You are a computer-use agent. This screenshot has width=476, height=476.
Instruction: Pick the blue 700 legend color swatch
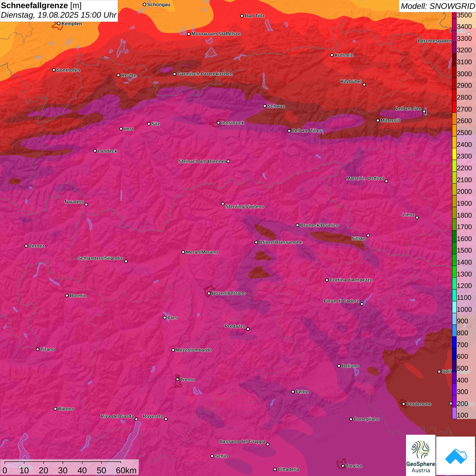coord(454,342)
